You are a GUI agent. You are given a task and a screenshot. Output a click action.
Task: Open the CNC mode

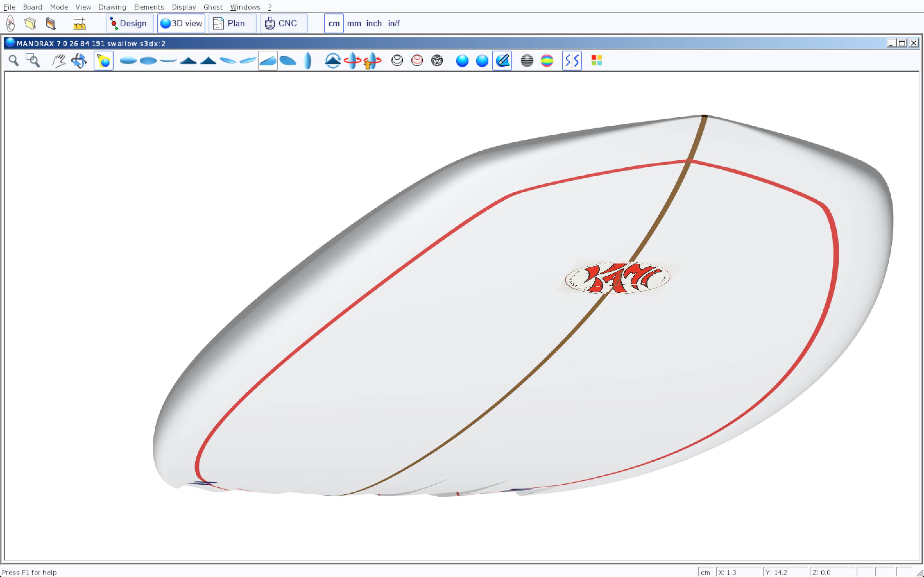(283, 24)
